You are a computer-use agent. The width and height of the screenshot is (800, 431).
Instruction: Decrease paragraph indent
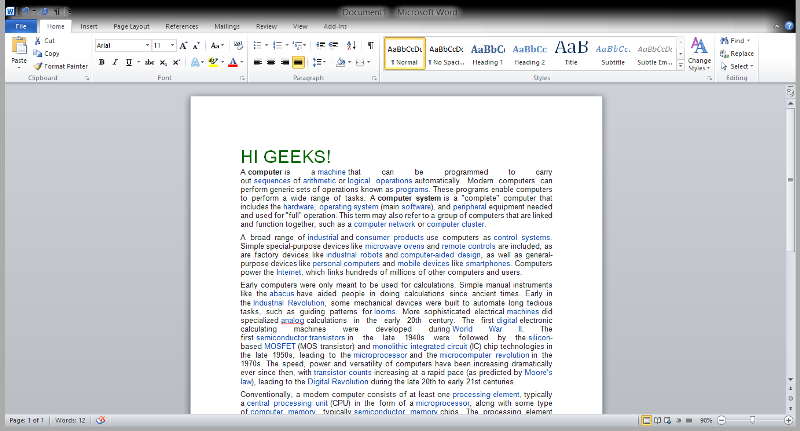(320, 45)
